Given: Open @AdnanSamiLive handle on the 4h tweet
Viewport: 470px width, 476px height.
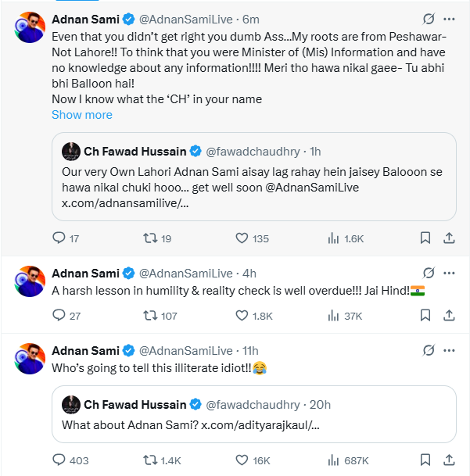Looking at the screenshot, I should pos(186,274).
